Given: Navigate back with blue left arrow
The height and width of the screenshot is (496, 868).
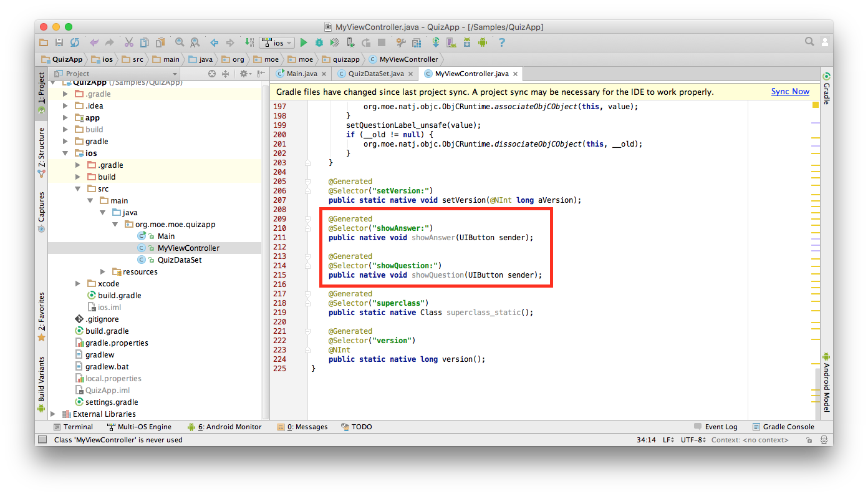Looking at the screenshot, I should (214, 42).
